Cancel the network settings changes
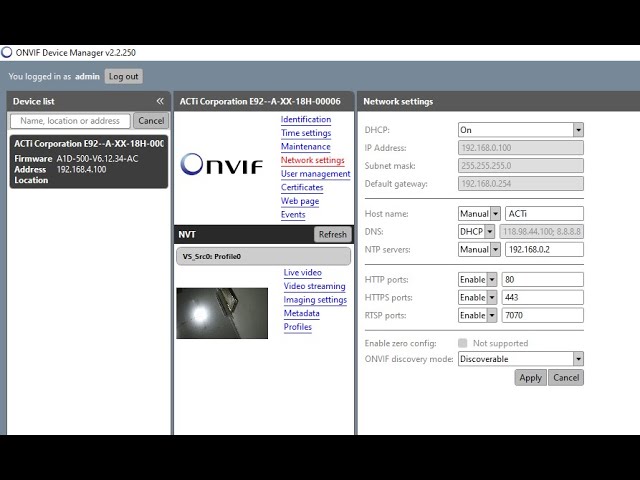Image resolution: width=640 pixels, height=480 pixels. [x=566, y=378]
